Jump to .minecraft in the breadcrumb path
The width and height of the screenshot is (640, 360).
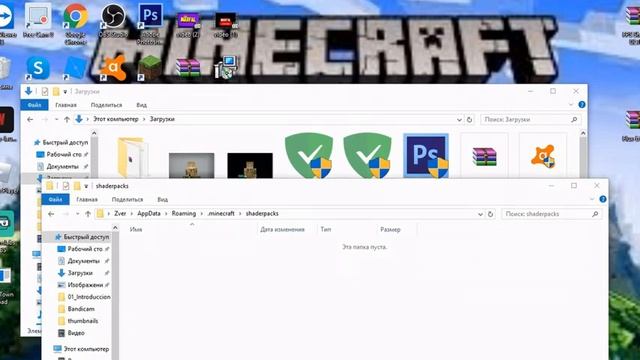pyautogui.click(x=221, y=213)
